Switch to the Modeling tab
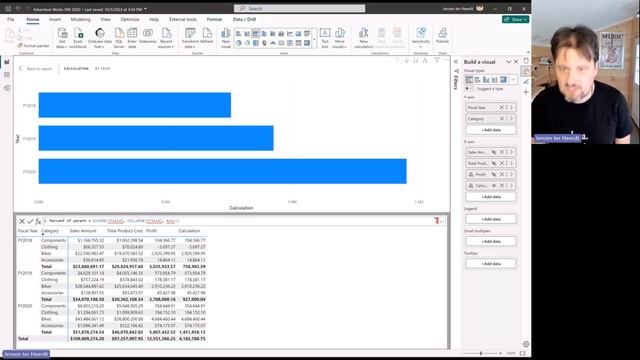The width and height of the screenshot is (640, 360). click(x=80, y=19)
